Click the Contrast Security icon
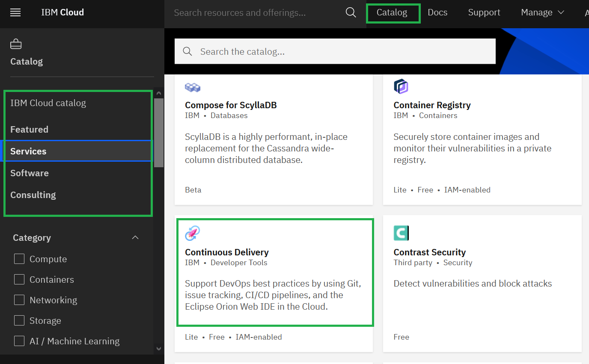589x364 pixels. pyautogui.click(x=401, y=233)
